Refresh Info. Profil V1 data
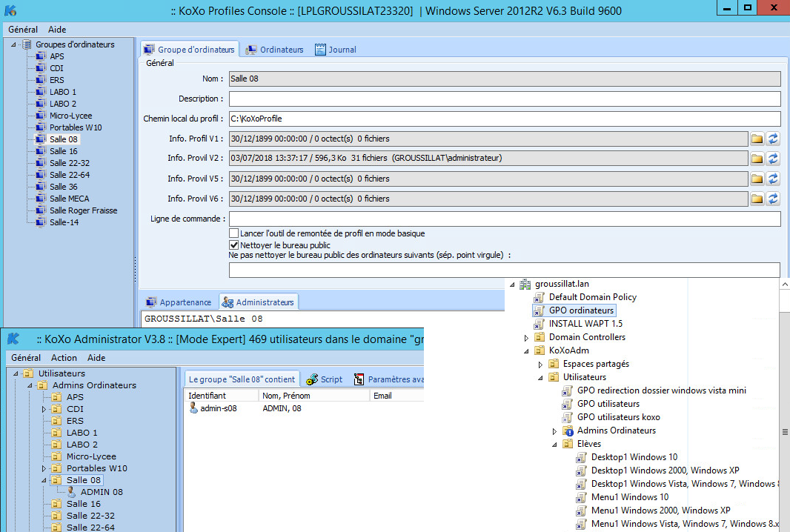 pos(773,139)
